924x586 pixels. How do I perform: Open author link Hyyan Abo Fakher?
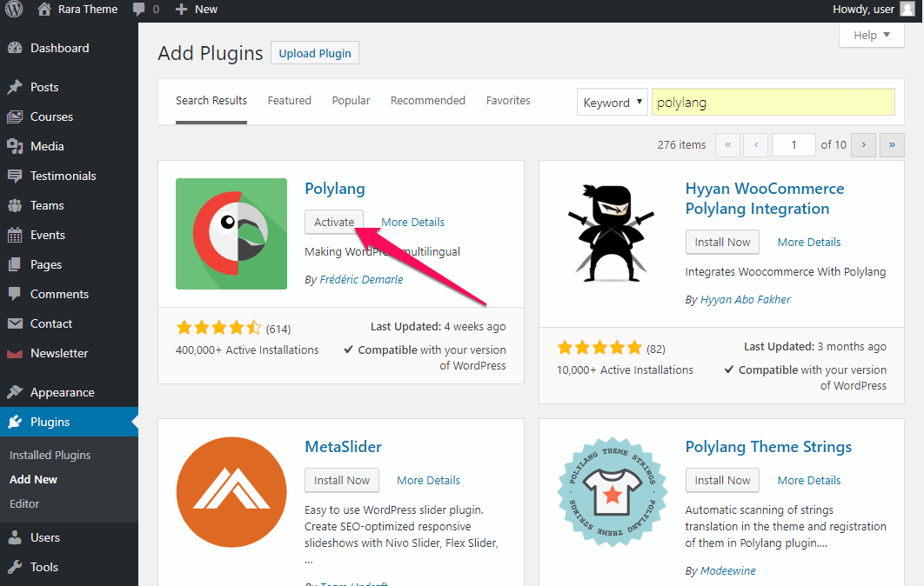tap(746, 300)
